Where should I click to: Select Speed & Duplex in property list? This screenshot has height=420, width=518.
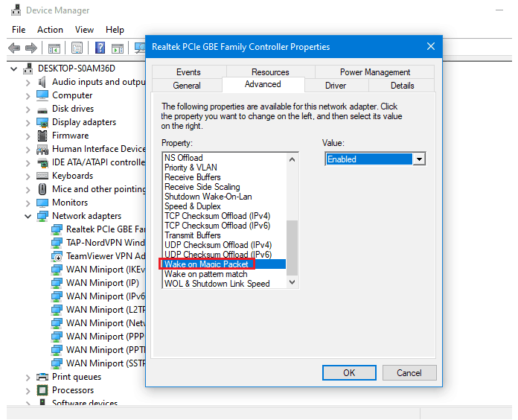192,206
